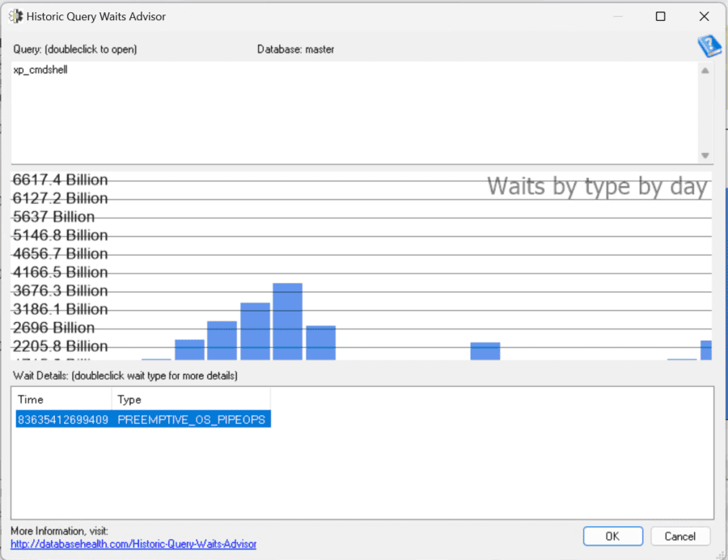Open the help book icon
Viewport: 728px width, 560px height.
coord(709,46)
